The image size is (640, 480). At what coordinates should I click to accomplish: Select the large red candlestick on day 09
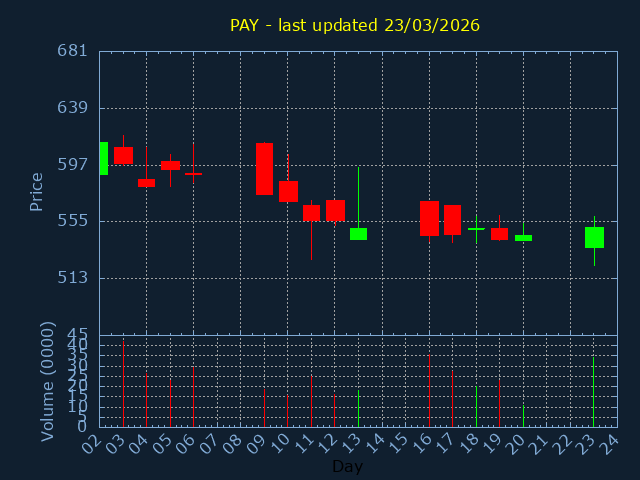(264, 169)
